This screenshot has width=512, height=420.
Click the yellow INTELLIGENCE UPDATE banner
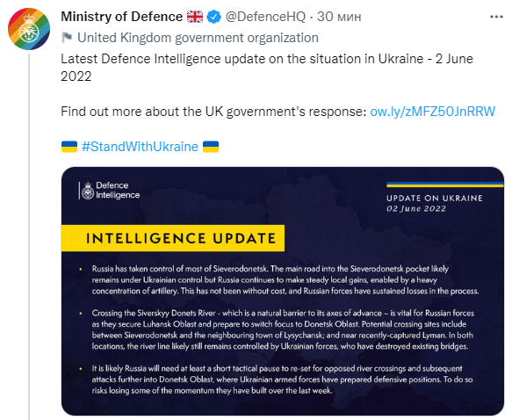173,238
